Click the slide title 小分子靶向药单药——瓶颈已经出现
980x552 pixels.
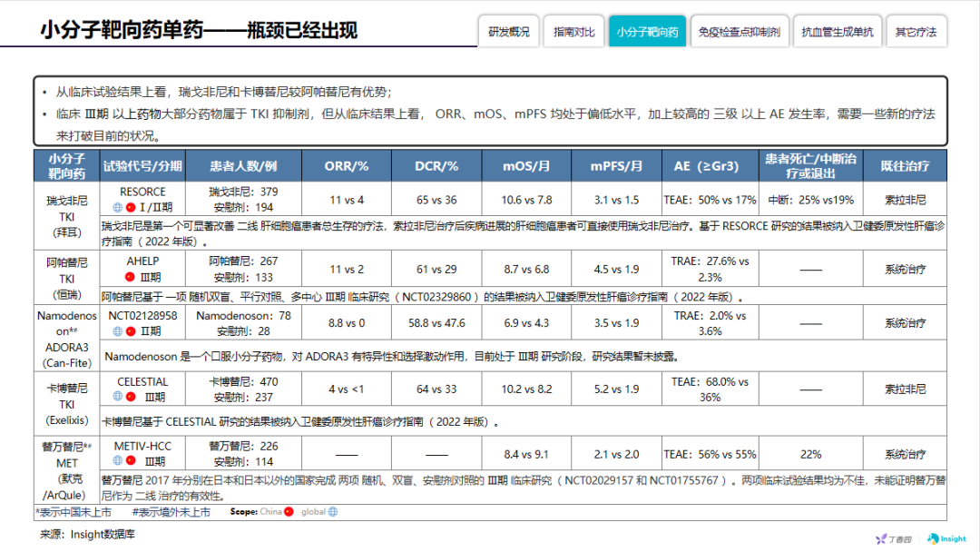[199, 30]
